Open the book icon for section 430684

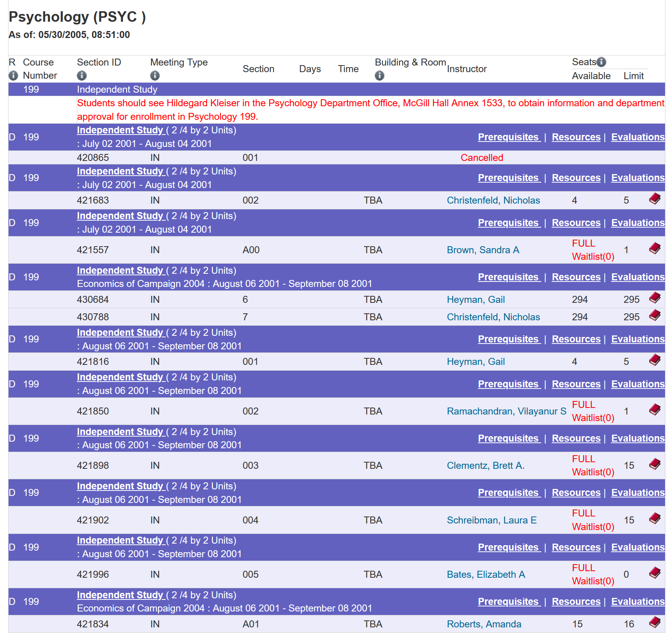click(655, 298)
